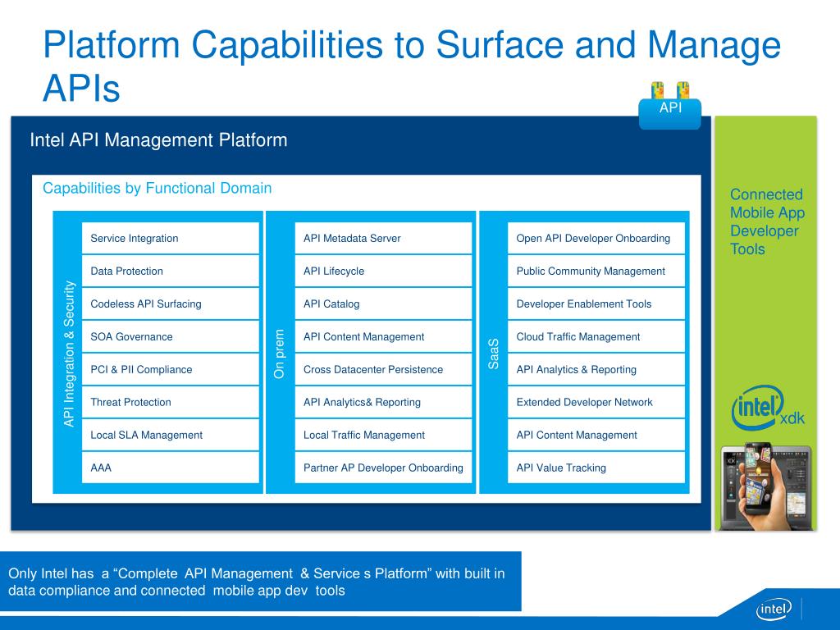Select PCI & PII Compliance
The image size is (840, 630).
pyautogui.click(x=171, y=369)
